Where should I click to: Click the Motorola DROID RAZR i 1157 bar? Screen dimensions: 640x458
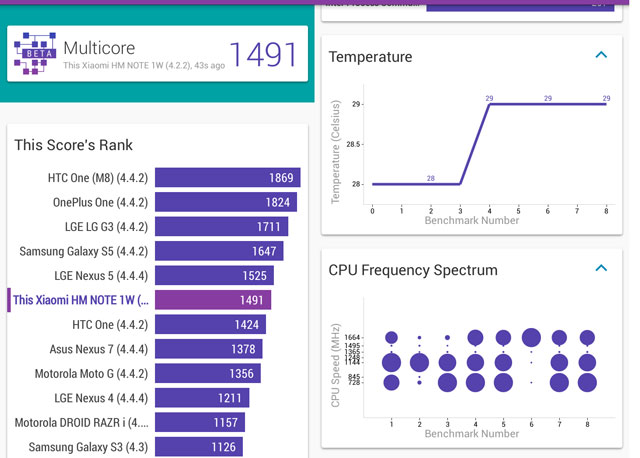click(200, 422)
